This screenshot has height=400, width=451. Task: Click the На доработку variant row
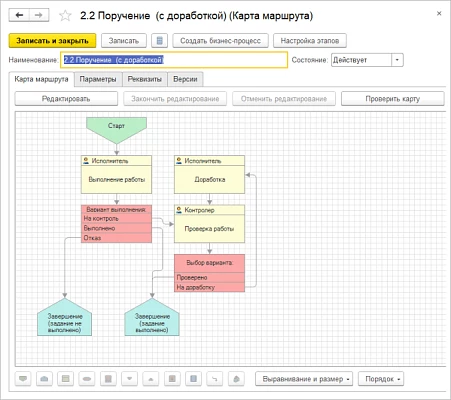pyautogui.click(x=209, y=287)
